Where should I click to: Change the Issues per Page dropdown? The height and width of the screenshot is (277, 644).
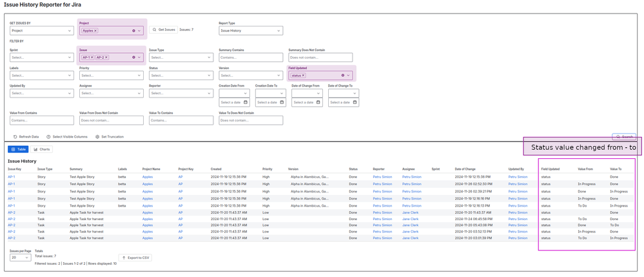click(20, 258)
